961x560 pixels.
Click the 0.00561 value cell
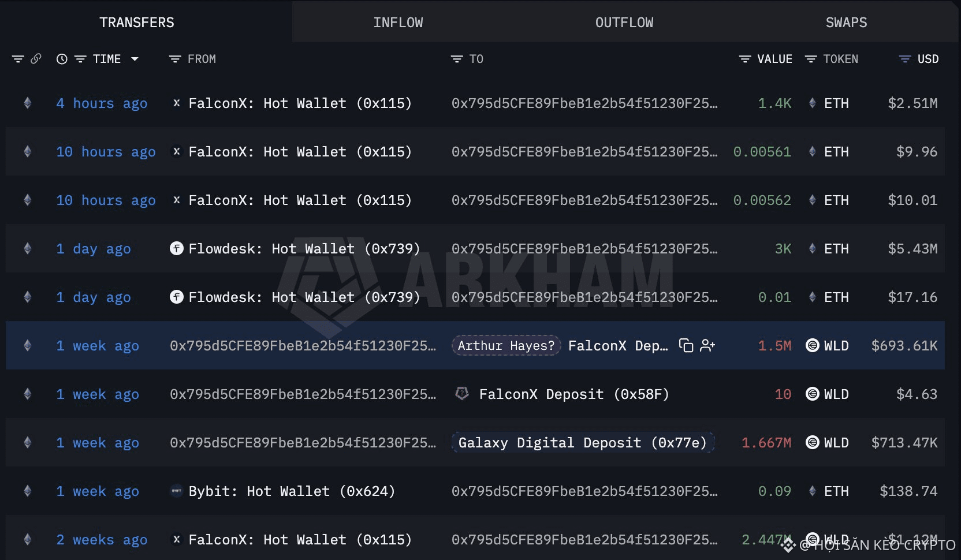click(x=762, y=152)
